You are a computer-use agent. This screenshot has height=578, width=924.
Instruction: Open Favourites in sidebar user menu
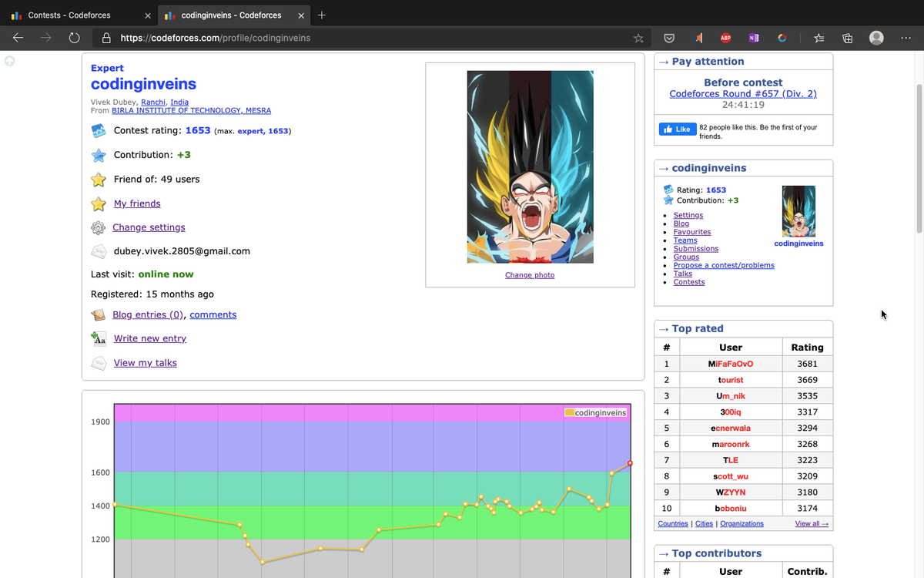pyautogui.click(x=692, y=232)
